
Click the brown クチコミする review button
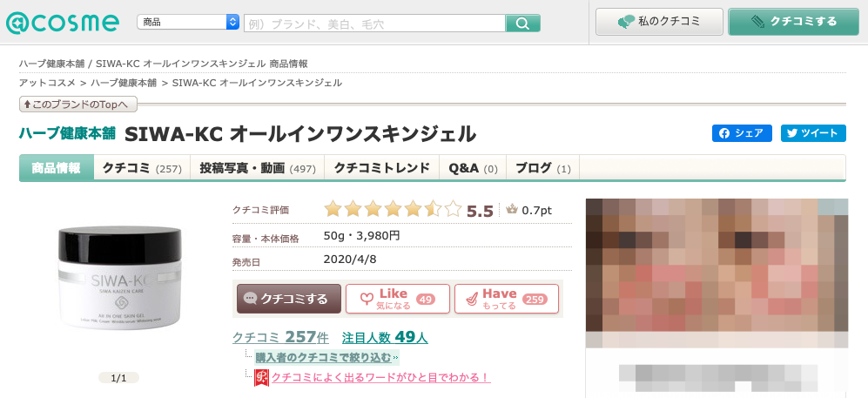289,299
